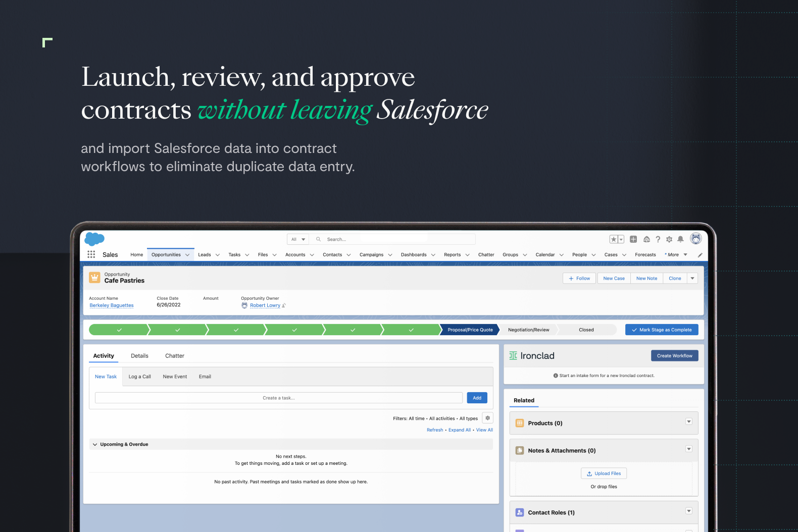This screenshot has width=798, height=532.
Task: Click the Global Actions plus icon
Action: [x=633, y=239]
